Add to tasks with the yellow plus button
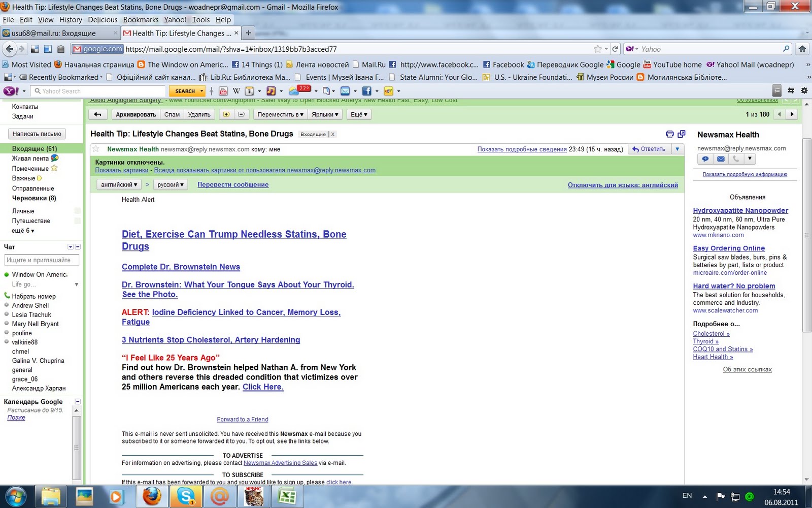Viewport: 812px width, 508px height. [x=226, y=114]
